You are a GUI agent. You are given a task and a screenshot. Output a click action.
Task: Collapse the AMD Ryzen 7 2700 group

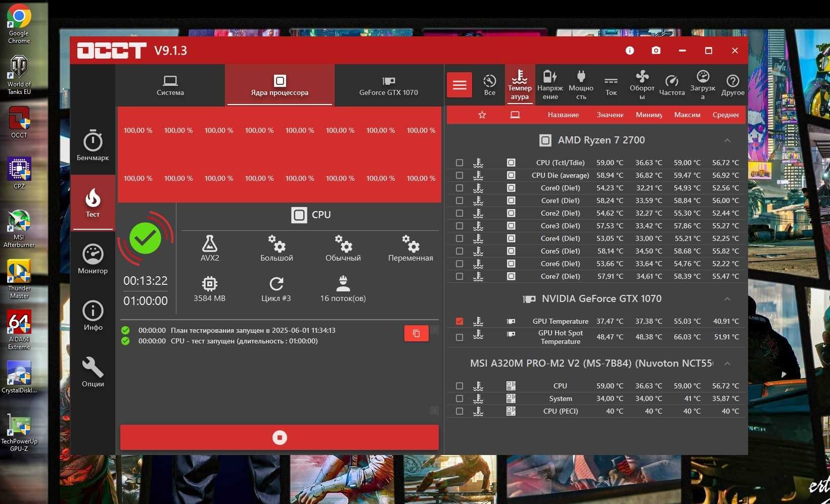tap(727, 140)
